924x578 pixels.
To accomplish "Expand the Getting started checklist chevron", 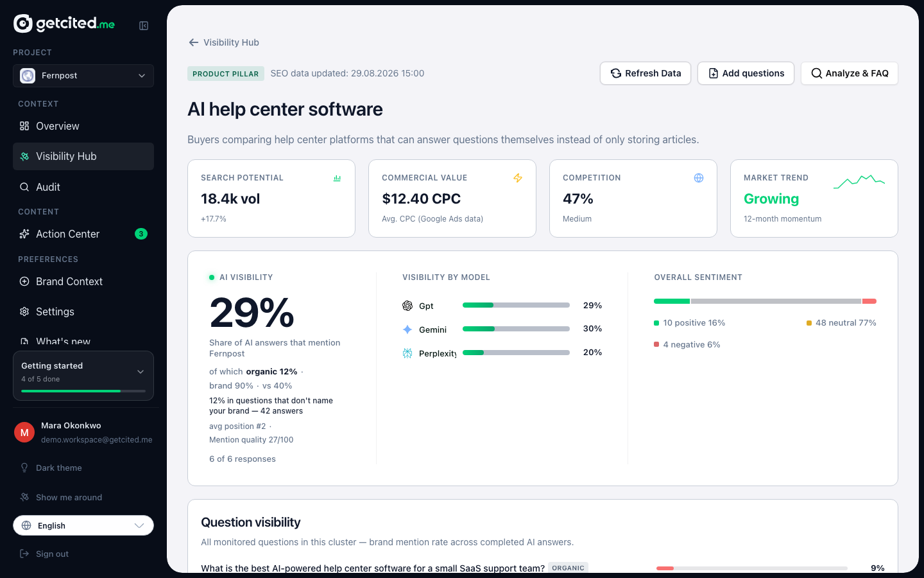I will click(x=141, y=372).
